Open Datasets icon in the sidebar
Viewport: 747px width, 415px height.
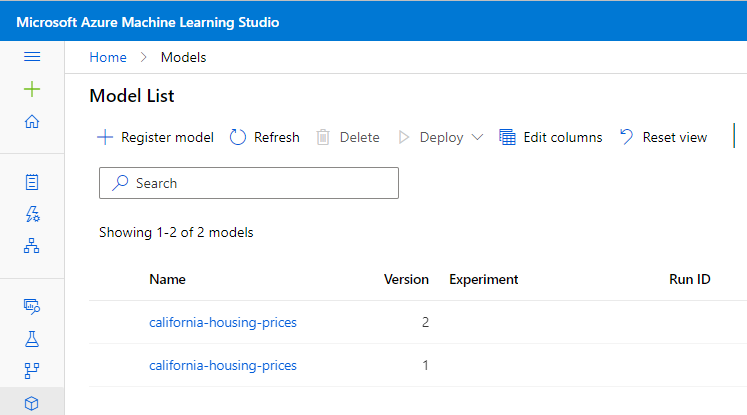(x=32, y=306)
